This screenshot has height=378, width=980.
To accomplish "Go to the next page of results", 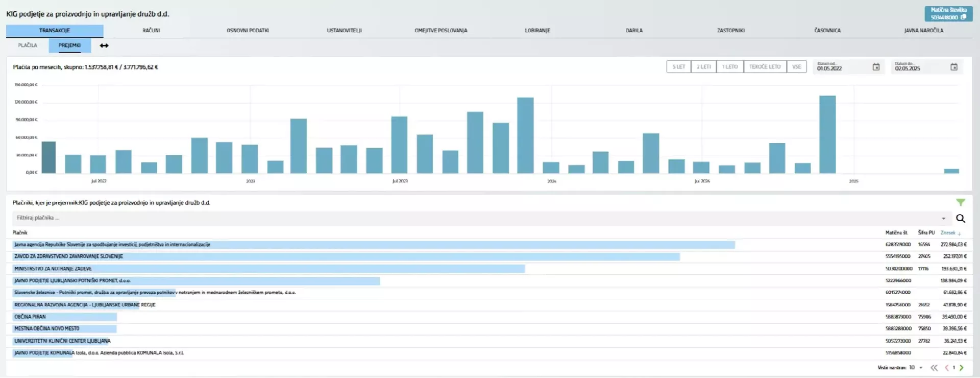I will point(962,368).
